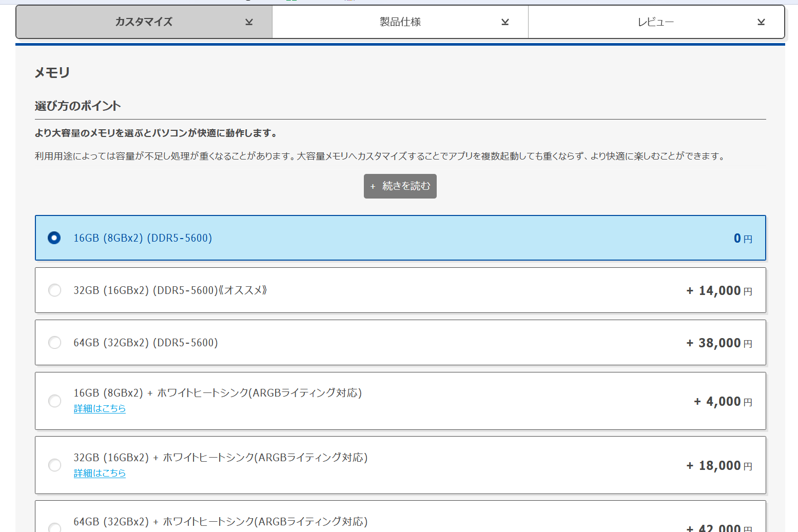Select 32GB with white heatsink radio button
The width and height of the screenshot is (798, 532).
click(x=54, y=465)
